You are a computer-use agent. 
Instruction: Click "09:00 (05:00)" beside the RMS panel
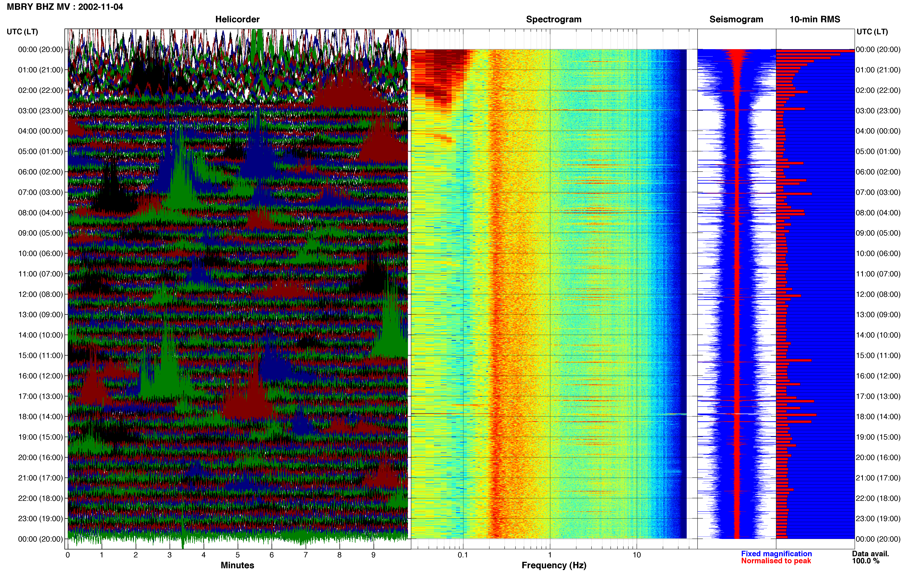[878, 233]
